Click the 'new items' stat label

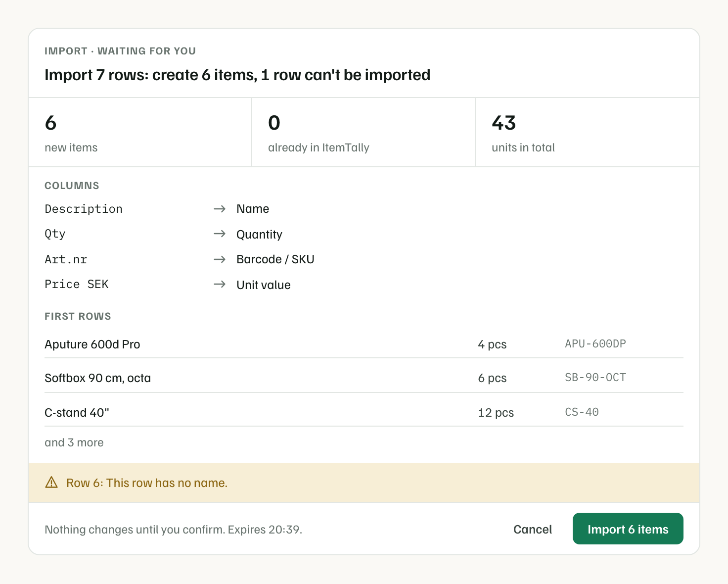tap(71, 147)
